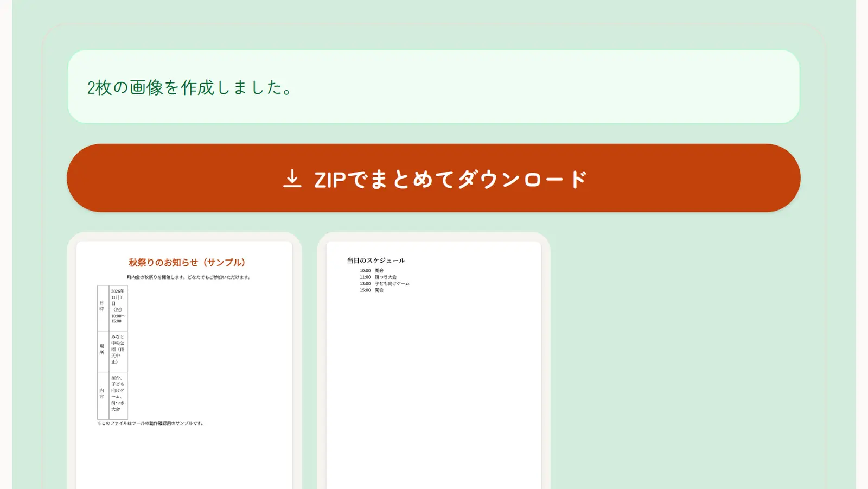Click the 秋祭りのお知らせ（サンプル） heading

(x=187, y=263)
